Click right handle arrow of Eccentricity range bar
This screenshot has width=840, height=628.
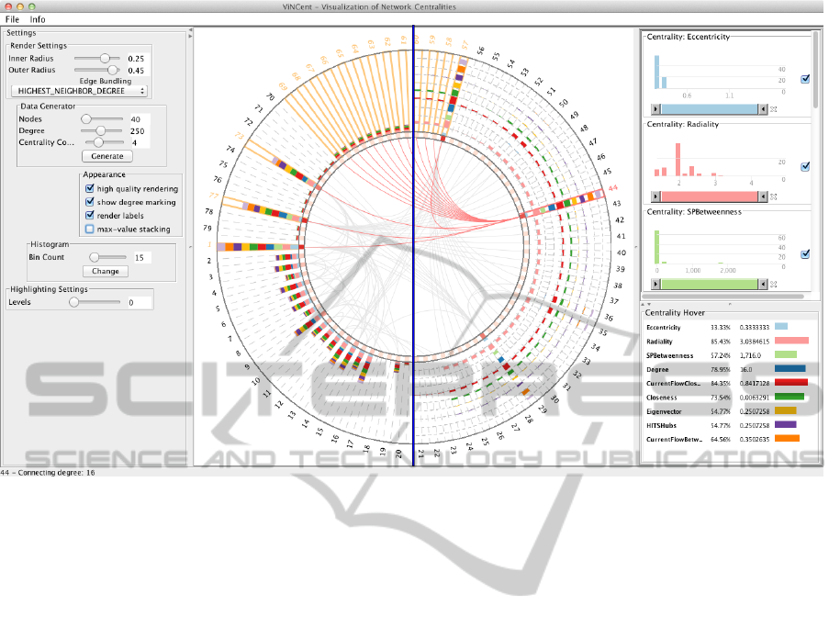(x=764, y=108)
